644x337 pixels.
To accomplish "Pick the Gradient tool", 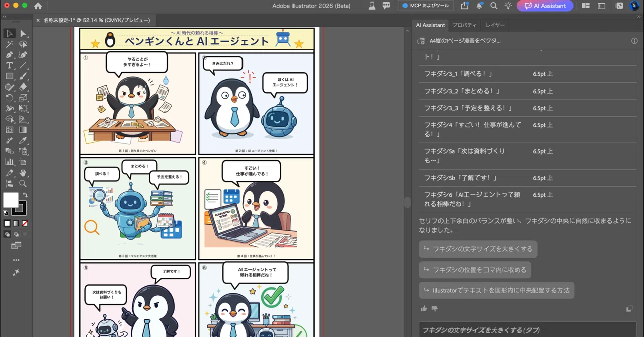I will coord(23,130).
